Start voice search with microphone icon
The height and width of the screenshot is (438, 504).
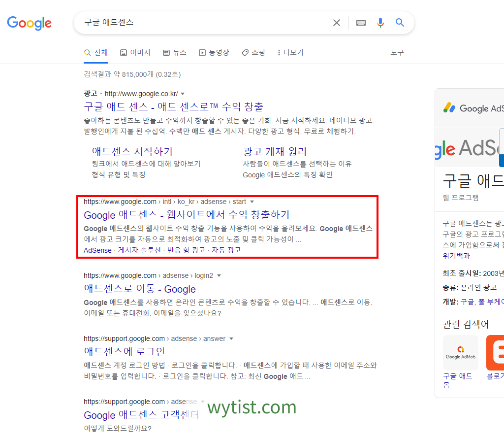coord(380,23)
